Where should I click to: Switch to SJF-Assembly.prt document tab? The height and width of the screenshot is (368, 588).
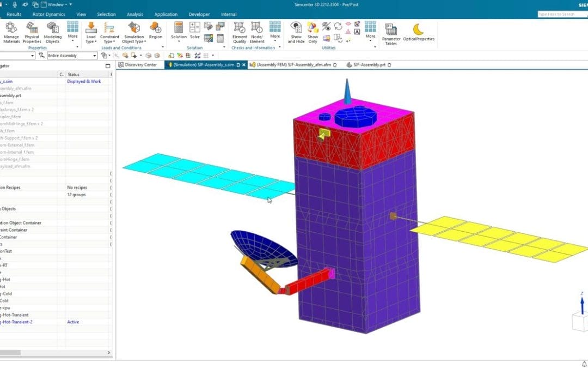(x=369, y=65)
